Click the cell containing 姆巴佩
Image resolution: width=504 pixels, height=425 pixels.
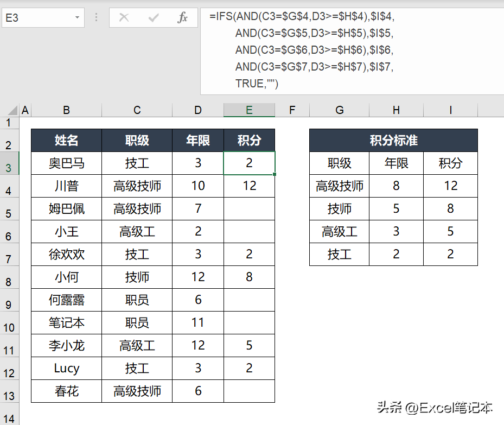click(x=66, y=209)
